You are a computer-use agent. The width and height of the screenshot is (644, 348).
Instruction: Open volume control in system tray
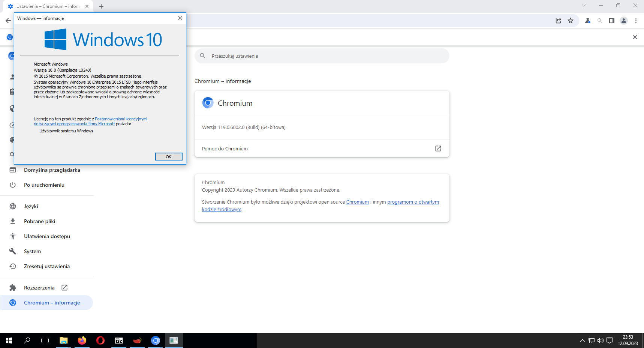pos(601,340)
